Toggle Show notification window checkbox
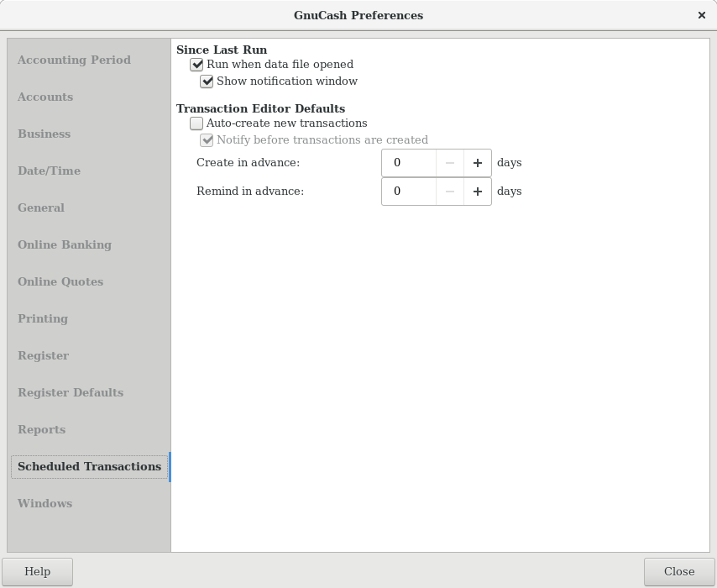The width and height of the screenshot is (717, 588). point(207,81)
